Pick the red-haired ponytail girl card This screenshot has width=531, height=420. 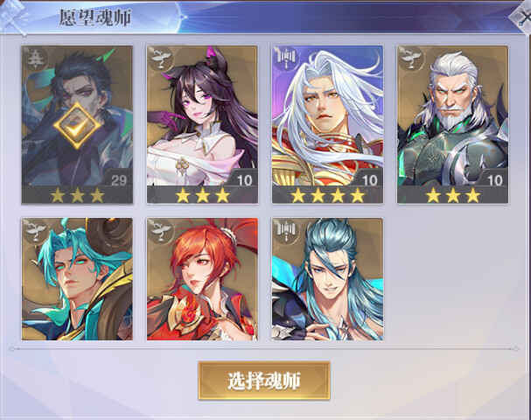[x=202, y=279]
